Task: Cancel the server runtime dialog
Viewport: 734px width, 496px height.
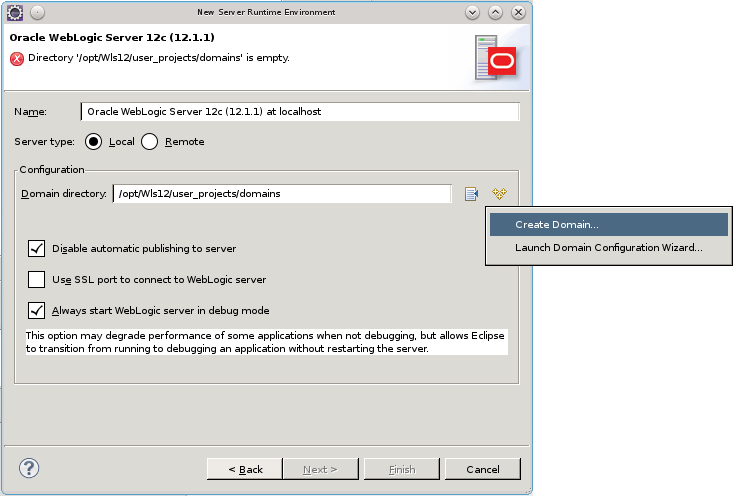Action: 483,469
